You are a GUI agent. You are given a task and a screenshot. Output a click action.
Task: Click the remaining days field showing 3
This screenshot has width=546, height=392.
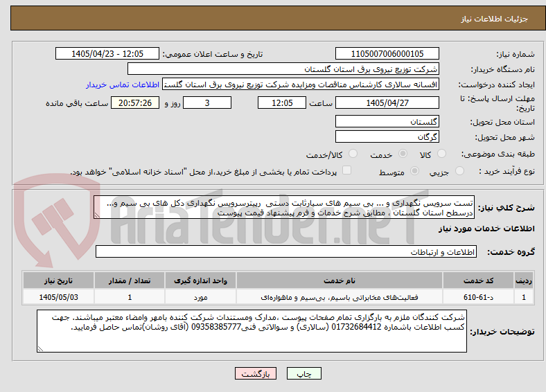coord(207,103)
